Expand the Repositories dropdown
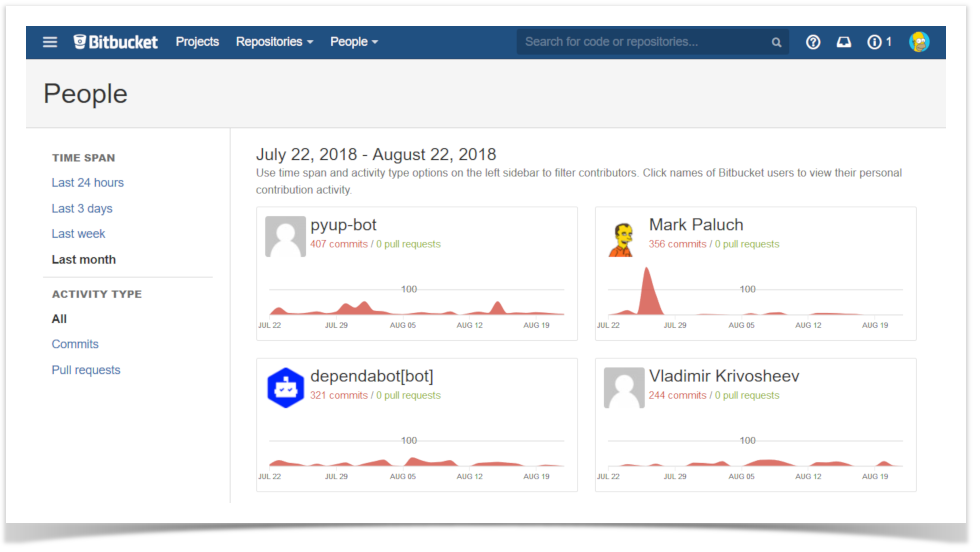 pos(274,42)
